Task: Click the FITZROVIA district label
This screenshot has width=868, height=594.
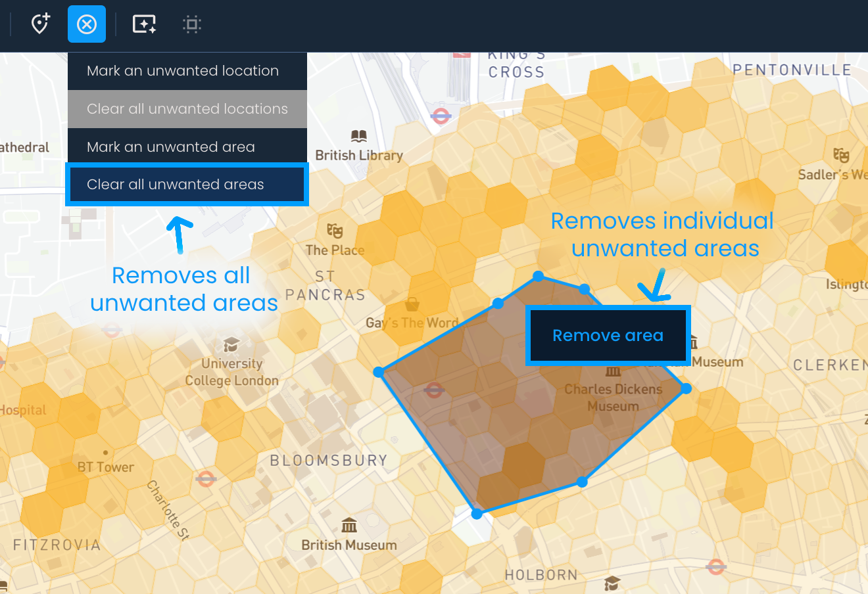Action: coord(57,545)
